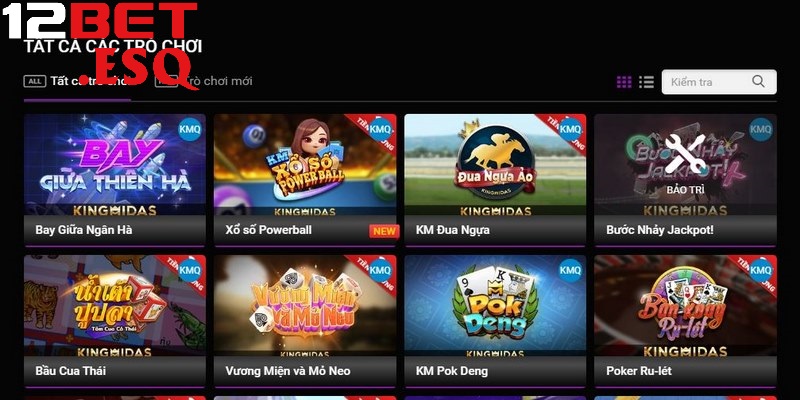The height and width of the screenshot is (400, 800).
Task: Click the NEW badge on Xổ số Powerball
Action: [384, 231]
